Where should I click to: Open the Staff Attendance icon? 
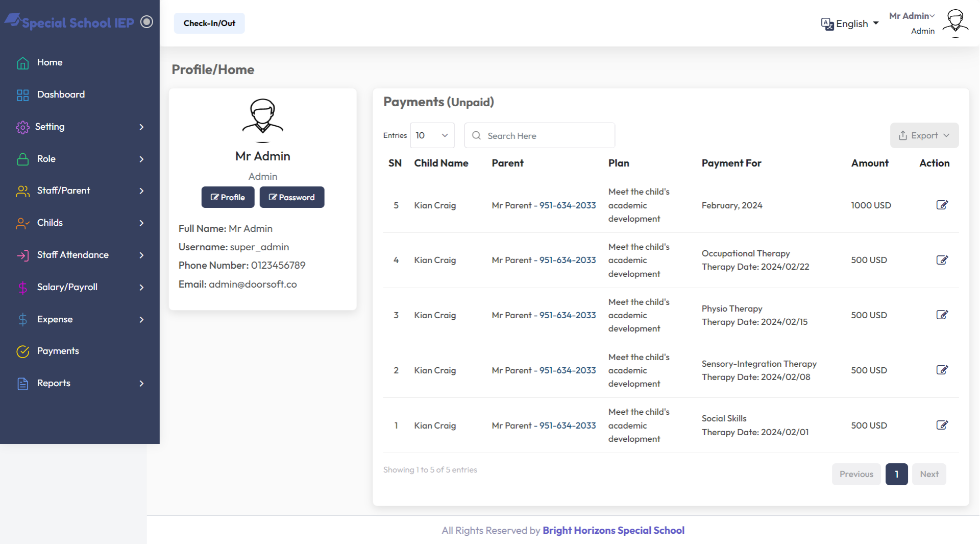[22, 255]
